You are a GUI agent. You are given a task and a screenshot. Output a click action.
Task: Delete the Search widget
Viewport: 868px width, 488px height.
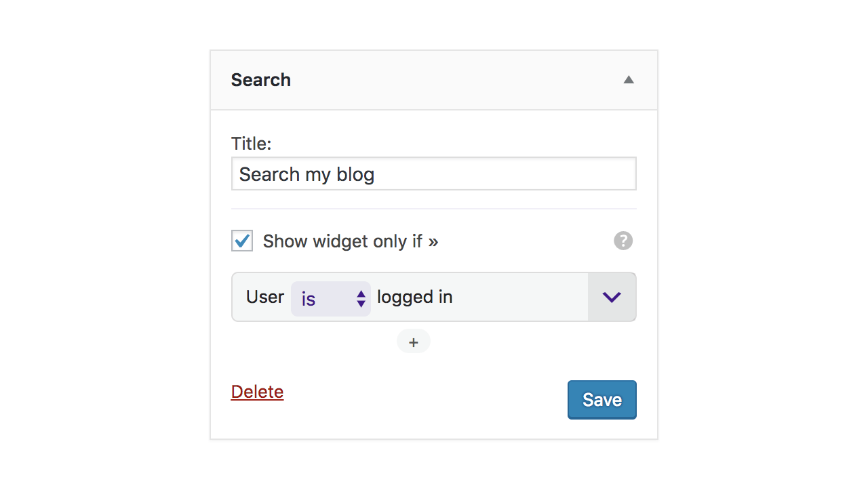click(x=257, y=392)
